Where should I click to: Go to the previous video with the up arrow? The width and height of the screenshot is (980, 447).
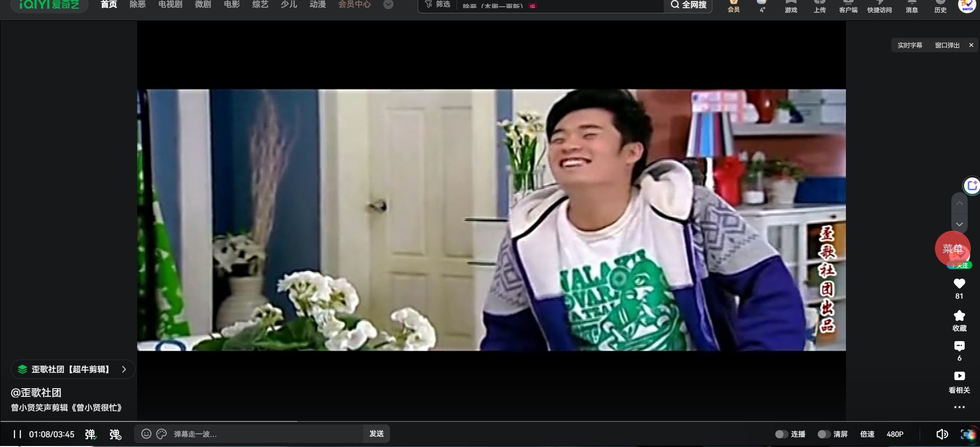(960, 203)
